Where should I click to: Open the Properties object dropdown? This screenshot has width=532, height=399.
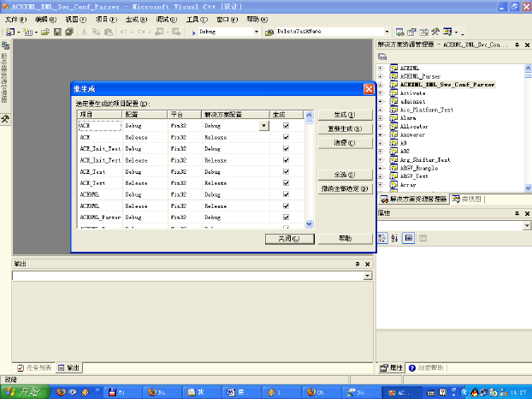point(527,225)
